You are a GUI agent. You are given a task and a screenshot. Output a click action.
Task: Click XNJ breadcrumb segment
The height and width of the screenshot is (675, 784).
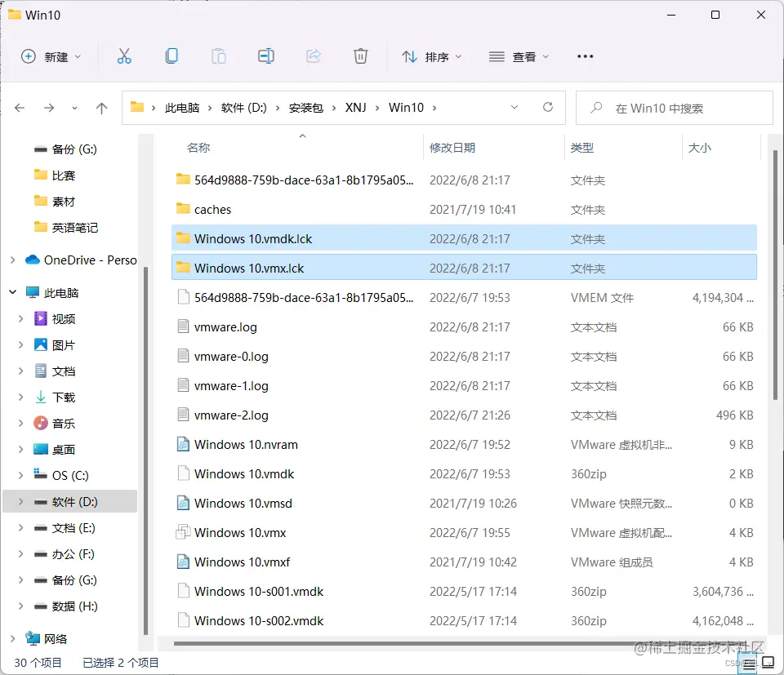tap(355, 108)
